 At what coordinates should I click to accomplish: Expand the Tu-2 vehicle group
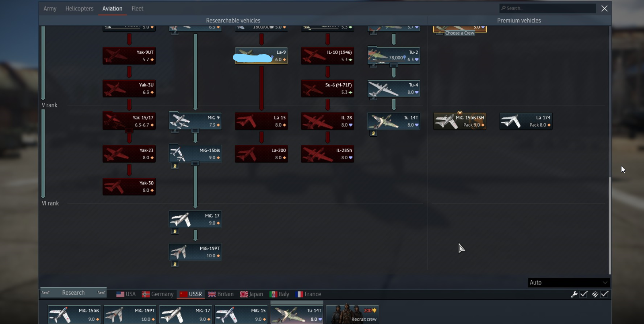pos(394,65)
